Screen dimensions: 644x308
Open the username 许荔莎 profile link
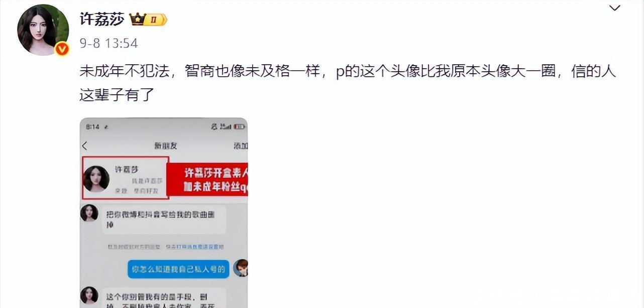(102, 19)
